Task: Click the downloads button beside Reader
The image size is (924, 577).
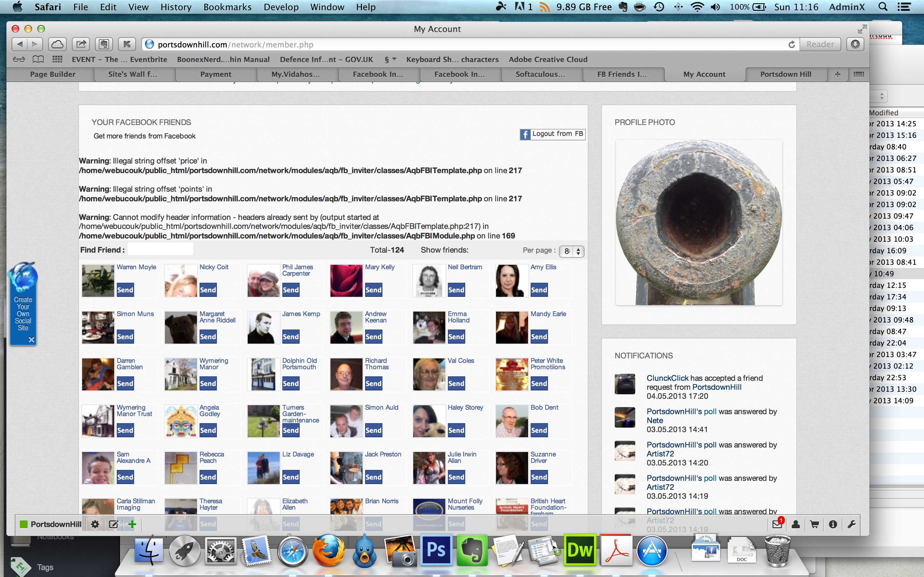Action: coord(855,44)
